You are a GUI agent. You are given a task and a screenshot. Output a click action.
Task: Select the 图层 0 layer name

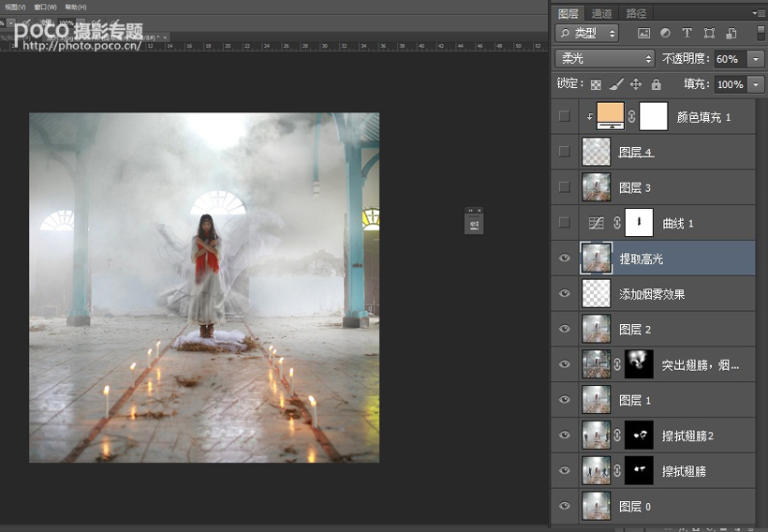coord(635,507)
